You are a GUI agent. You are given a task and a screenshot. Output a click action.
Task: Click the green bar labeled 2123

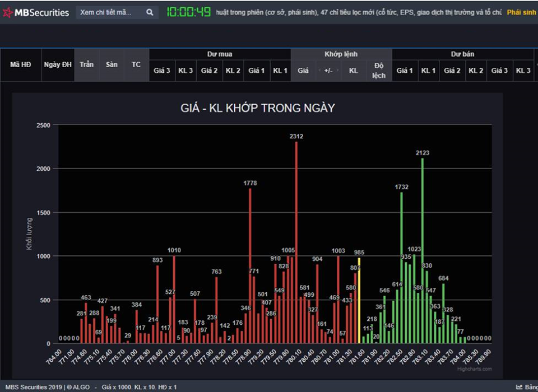(423, 251)
